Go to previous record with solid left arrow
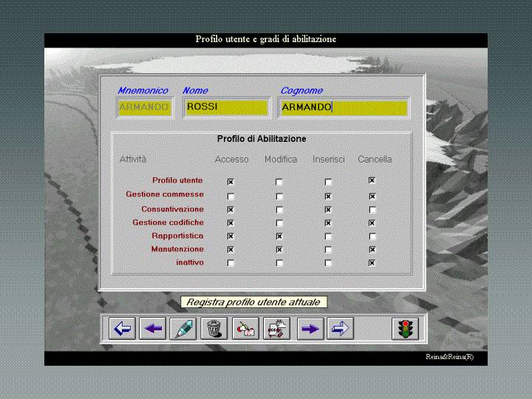This screenshot has height=399, width=532. (153, 328)
